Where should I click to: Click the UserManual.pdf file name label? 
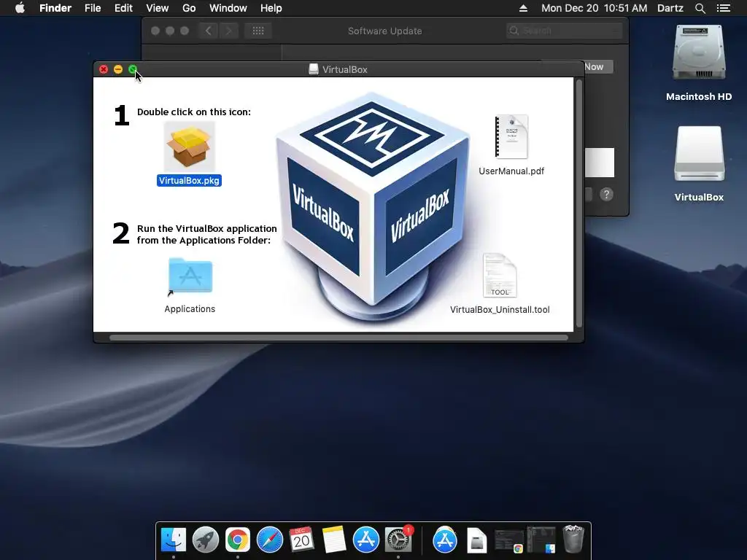click(511, 171)
